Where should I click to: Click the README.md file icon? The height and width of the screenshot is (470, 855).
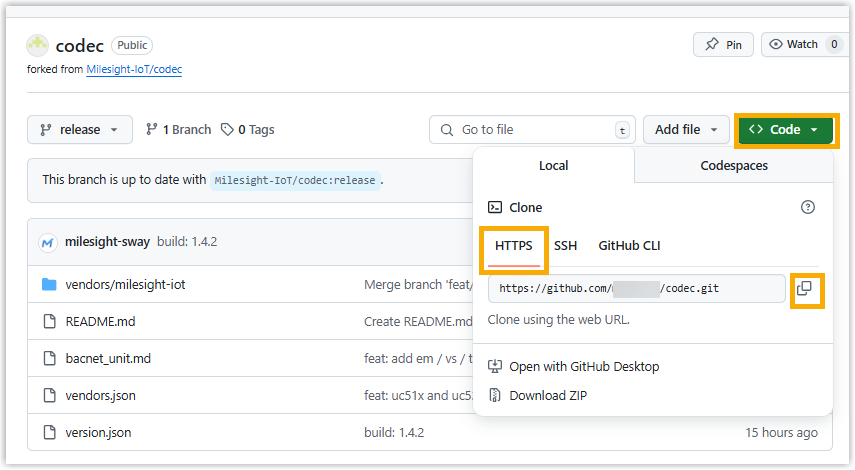tap(50, 322)
